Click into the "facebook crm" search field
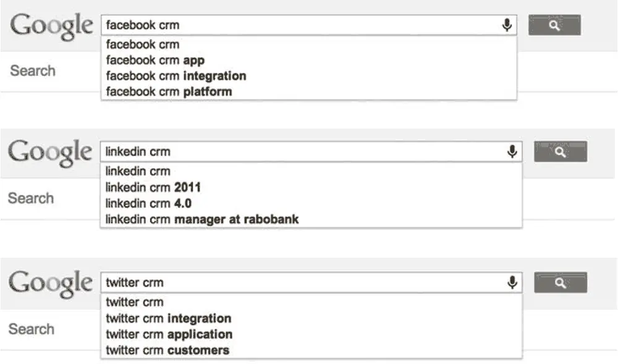Image resolution: width=618 pixels, height=364 pixels. (300, 25)
